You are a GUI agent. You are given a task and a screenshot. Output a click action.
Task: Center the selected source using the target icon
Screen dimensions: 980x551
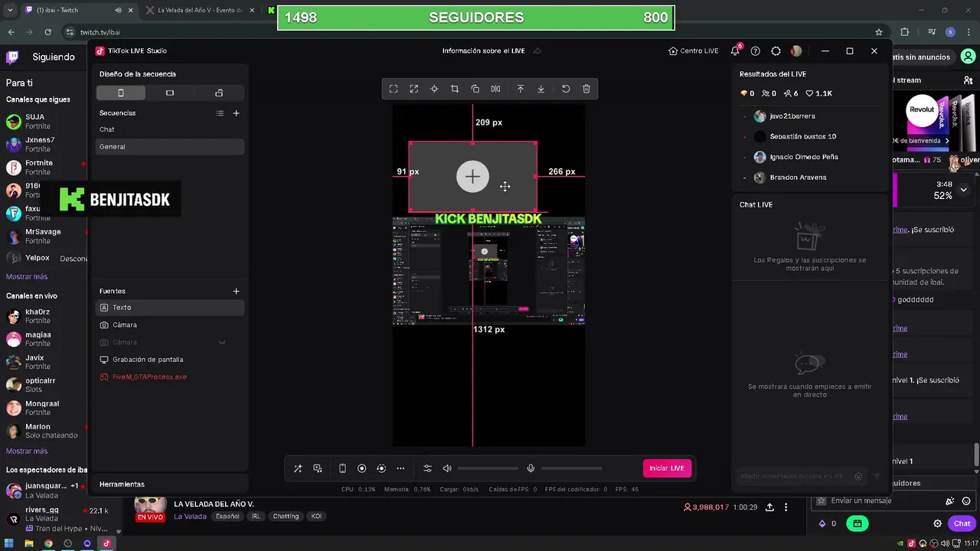pos(434,89)
